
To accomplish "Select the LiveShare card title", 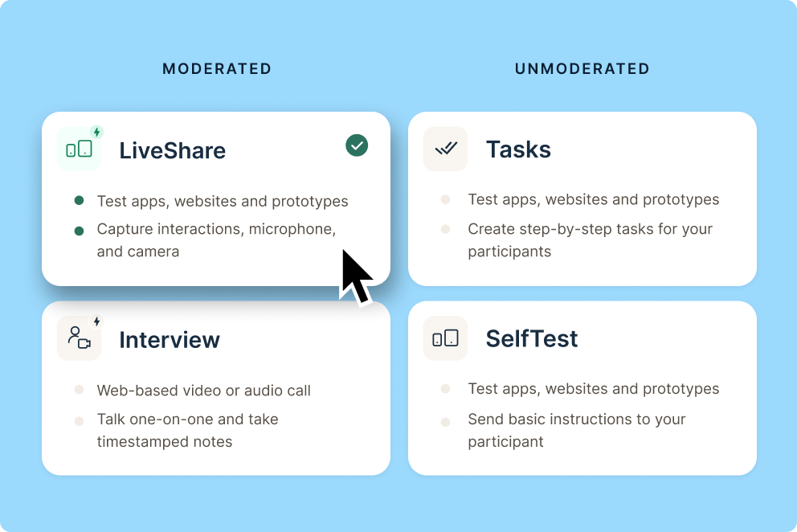I will [172, 150].
